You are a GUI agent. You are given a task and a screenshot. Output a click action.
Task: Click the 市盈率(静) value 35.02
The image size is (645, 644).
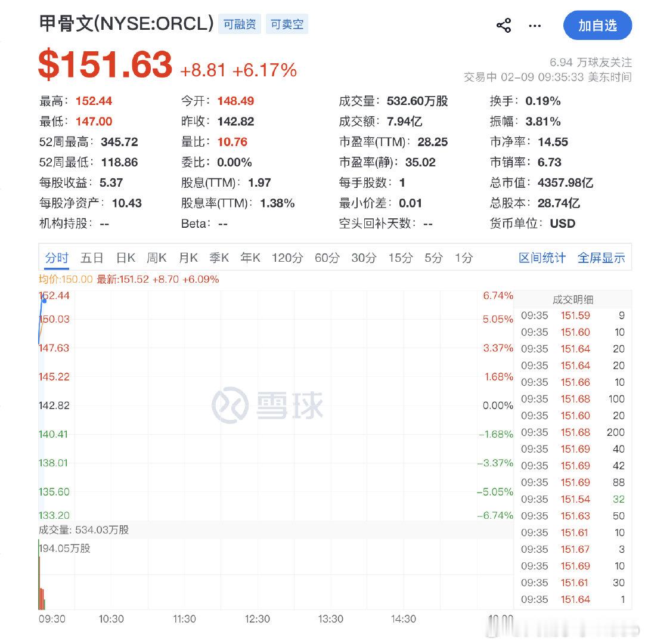coord(420,163)
